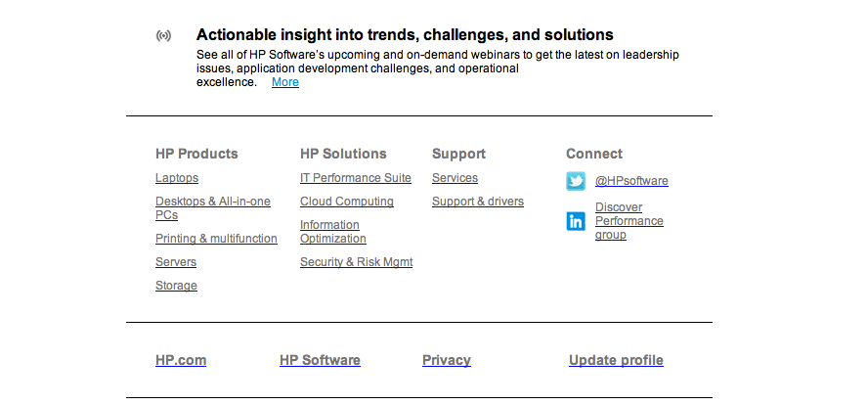Click the LinkedIn logo icon
The image size is (868, 405).
576,221
